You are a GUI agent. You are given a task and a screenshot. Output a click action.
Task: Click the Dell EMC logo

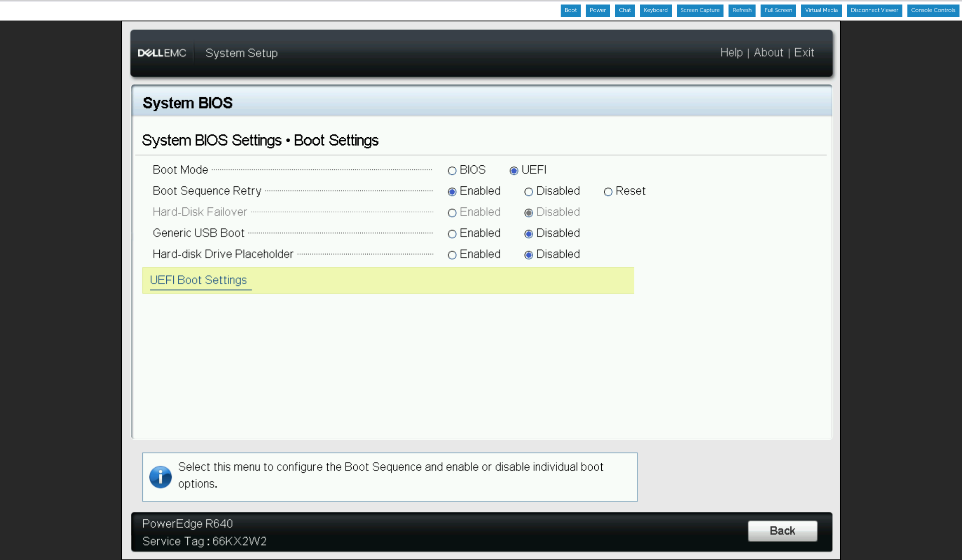pyautogui.click(x=162, y=53)
